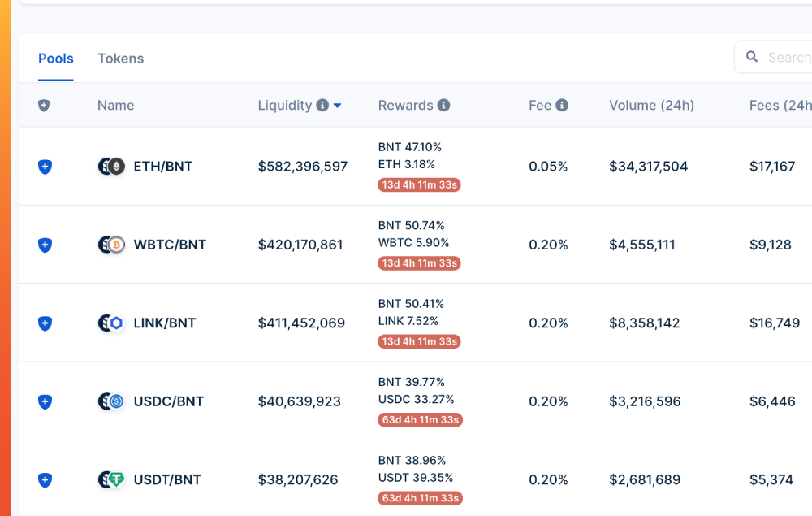The height and width of the screenshot is (516, 812).
Task: Click the WBTC/BNT rewards countdown badge
Action: coord(420,262)
